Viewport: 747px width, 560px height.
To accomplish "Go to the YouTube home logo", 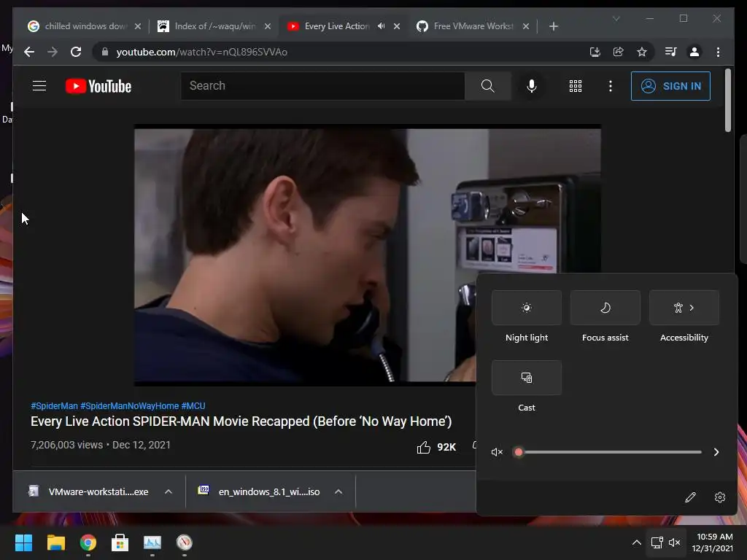I will [98, 86].
